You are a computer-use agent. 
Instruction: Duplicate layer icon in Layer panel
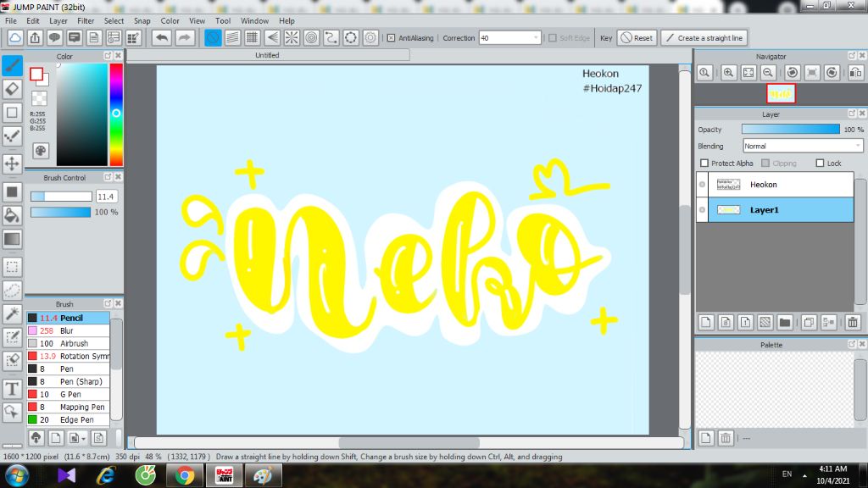[809, 322]
